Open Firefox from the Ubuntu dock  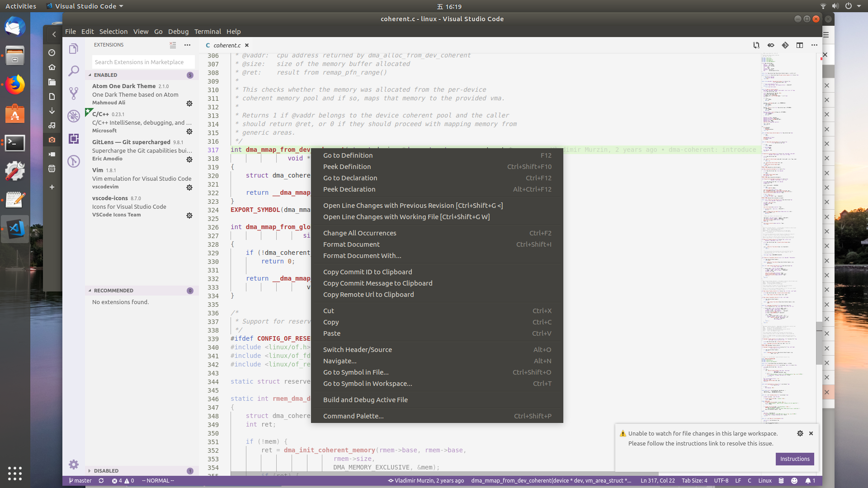click(15, 85)
